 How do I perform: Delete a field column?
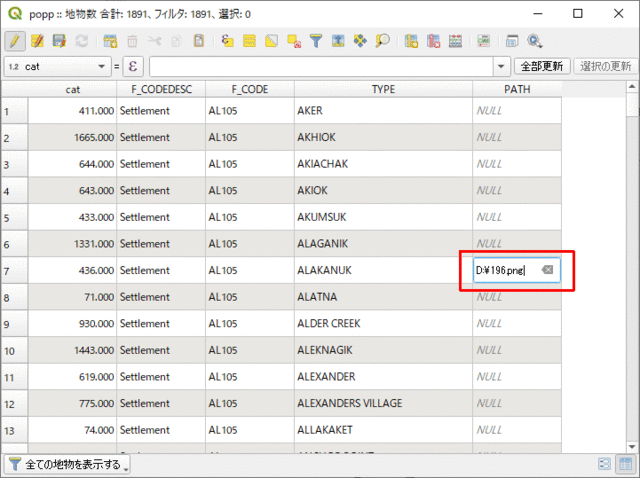coord(433,41)
